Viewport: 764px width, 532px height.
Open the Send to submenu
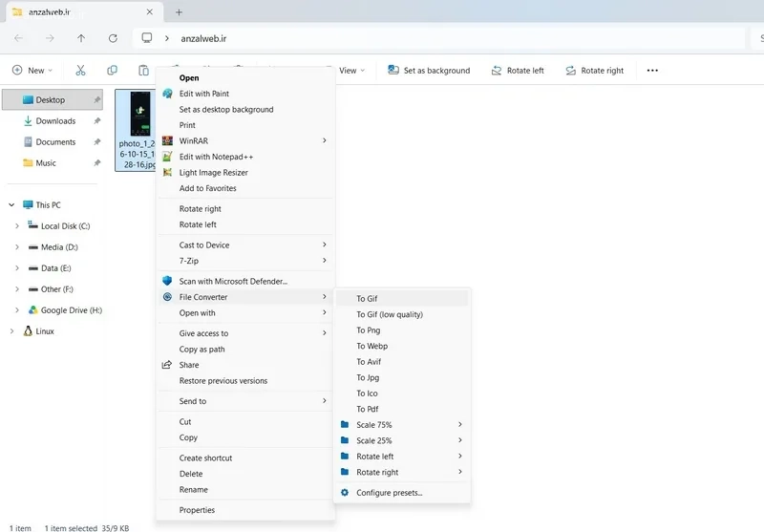(x=245, y=401)
